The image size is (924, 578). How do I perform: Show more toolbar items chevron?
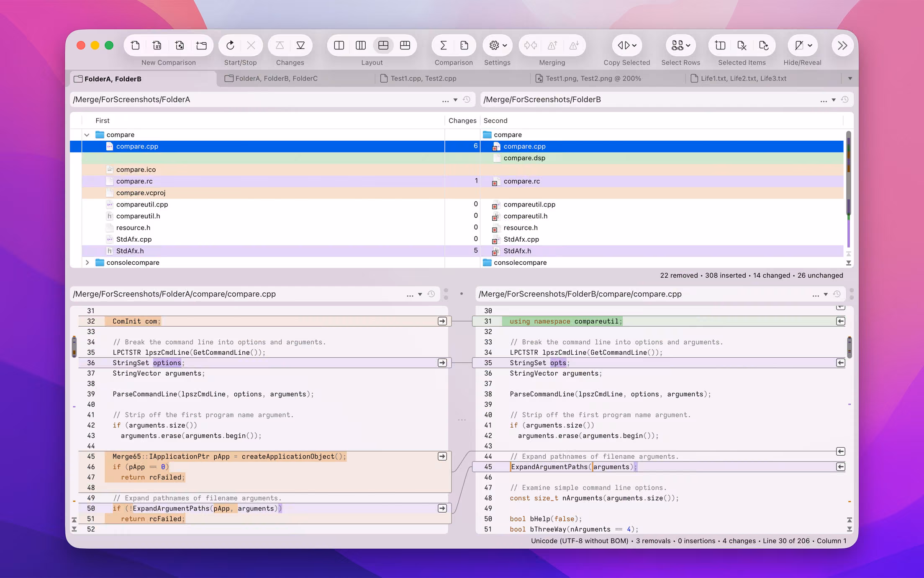pos(842,45)
